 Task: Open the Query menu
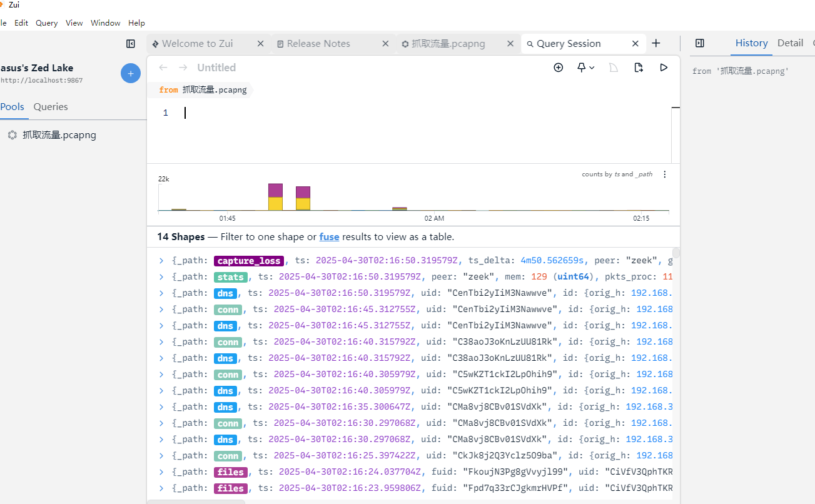[47, 23]
